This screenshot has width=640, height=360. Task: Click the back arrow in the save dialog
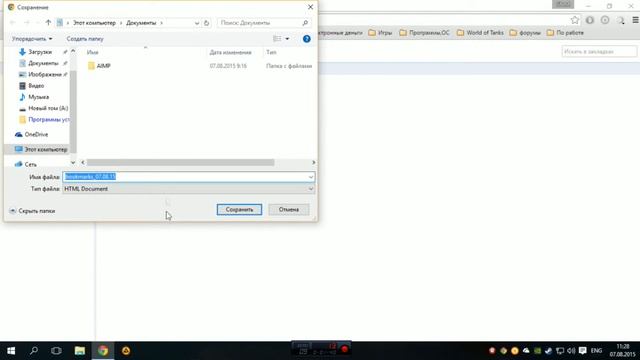pos(13,23)
